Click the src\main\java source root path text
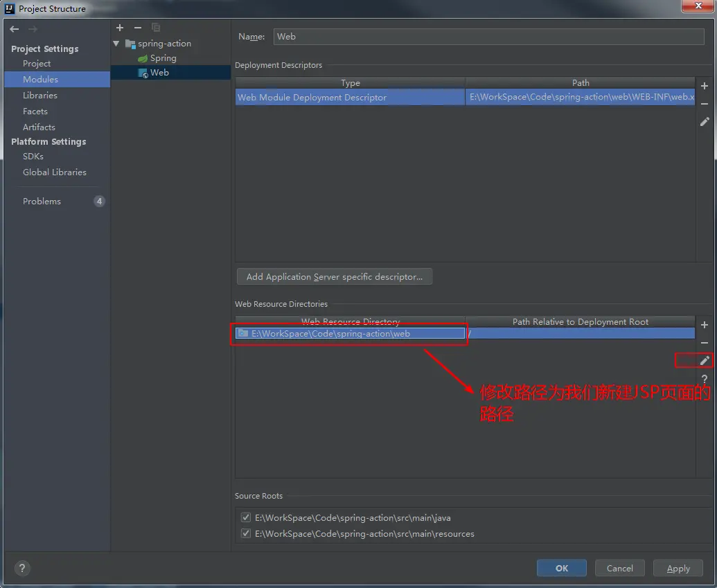717x588 pixels. click(x=353, y=517)
